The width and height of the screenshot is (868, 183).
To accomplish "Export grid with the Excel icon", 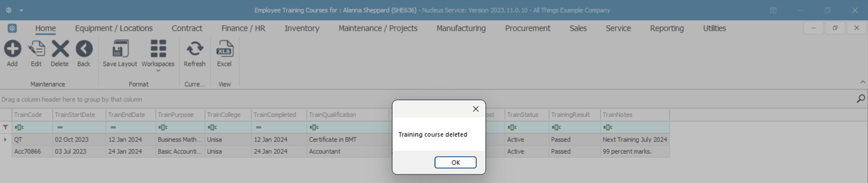I will point(225,49).
